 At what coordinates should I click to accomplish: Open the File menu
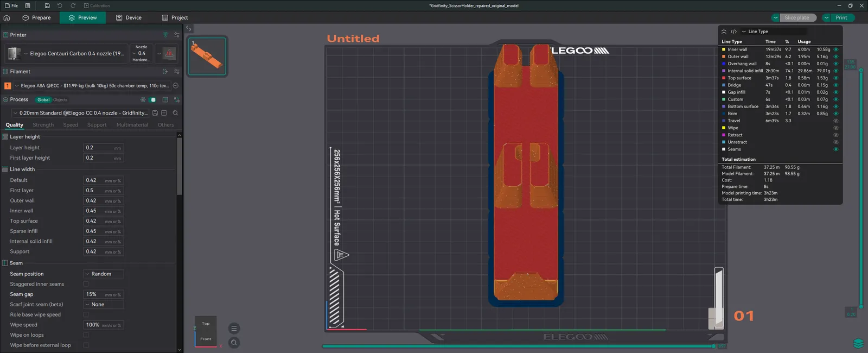point(11,5)
